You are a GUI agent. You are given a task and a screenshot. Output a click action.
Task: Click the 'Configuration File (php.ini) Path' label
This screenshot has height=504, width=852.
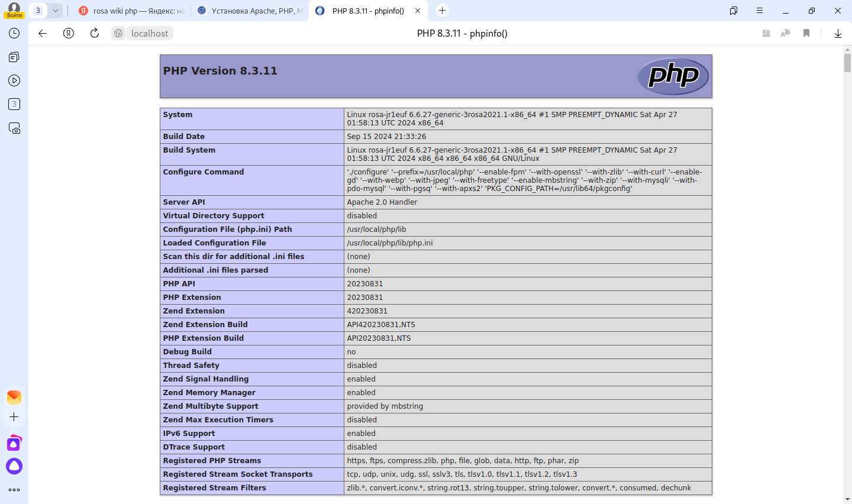point(228,230)
